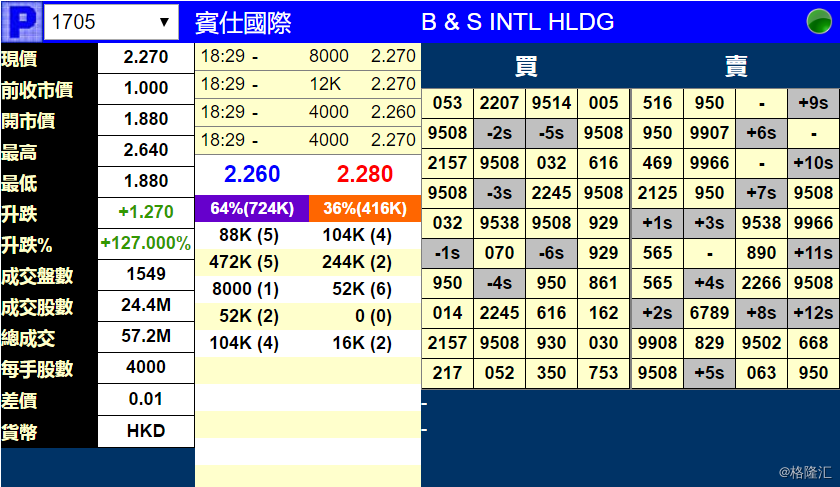Screen dimensions: 840x487
Task: Click sell broker cell 9908
Action: (657, 343)
